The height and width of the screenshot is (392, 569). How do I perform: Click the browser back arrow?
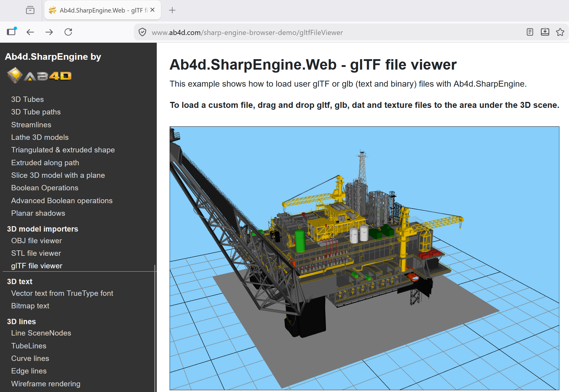(30, 32)
